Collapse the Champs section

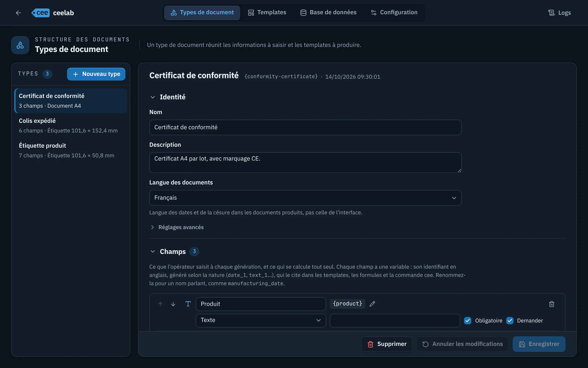click(x=153, y=251)
